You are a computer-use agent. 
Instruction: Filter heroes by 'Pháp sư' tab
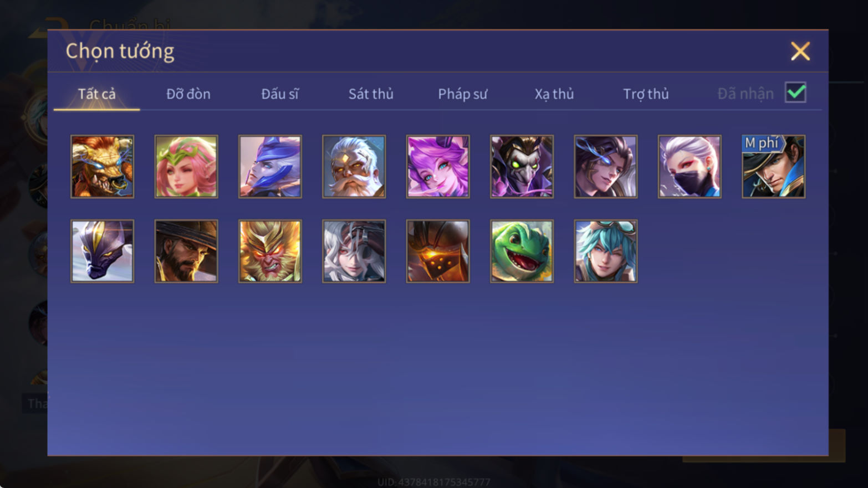pyautogui.click(x=462, y=94)
